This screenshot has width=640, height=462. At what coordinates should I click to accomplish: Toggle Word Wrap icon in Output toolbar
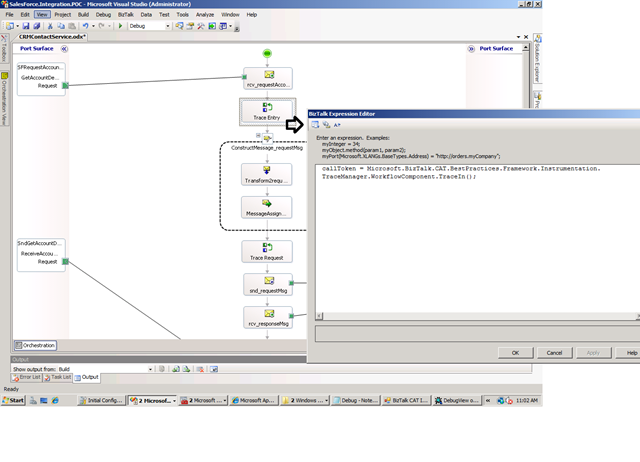[x=213, y=369]
